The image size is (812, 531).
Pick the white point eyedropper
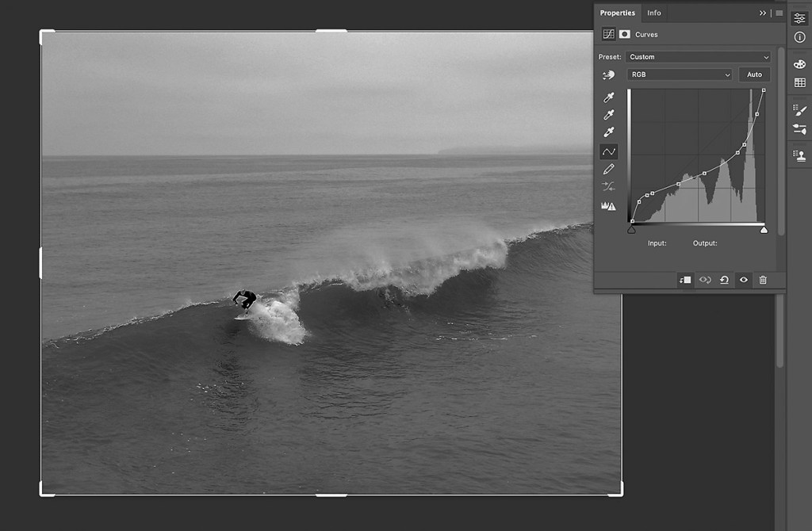click(608, 132)
